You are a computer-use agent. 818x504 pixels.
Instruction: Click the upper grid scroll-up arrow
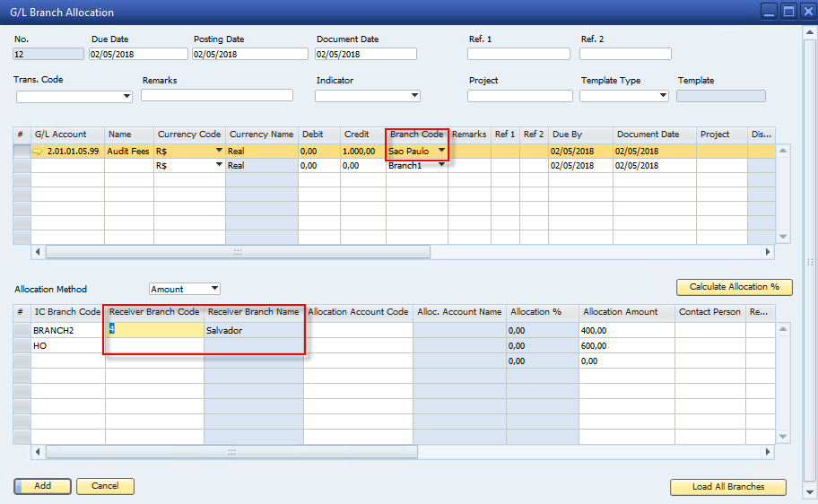point(783,151)
